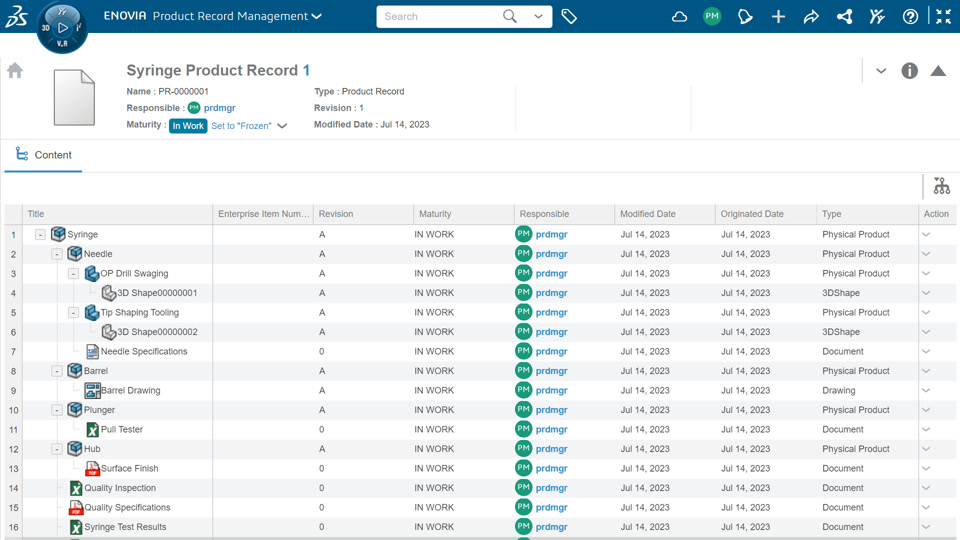Click into the Search input field
The width and height of the screenshot is (960, 540).
tap(440, 16)
